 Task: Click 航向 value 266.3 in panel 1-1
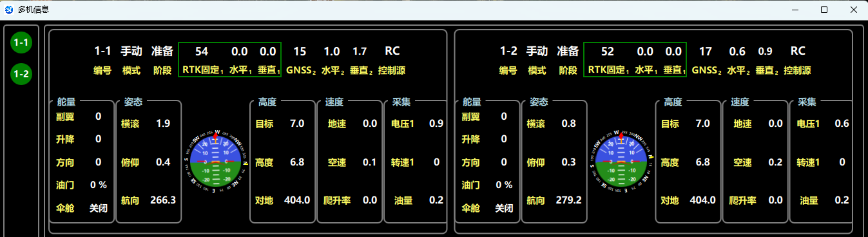tap(163, 200)
